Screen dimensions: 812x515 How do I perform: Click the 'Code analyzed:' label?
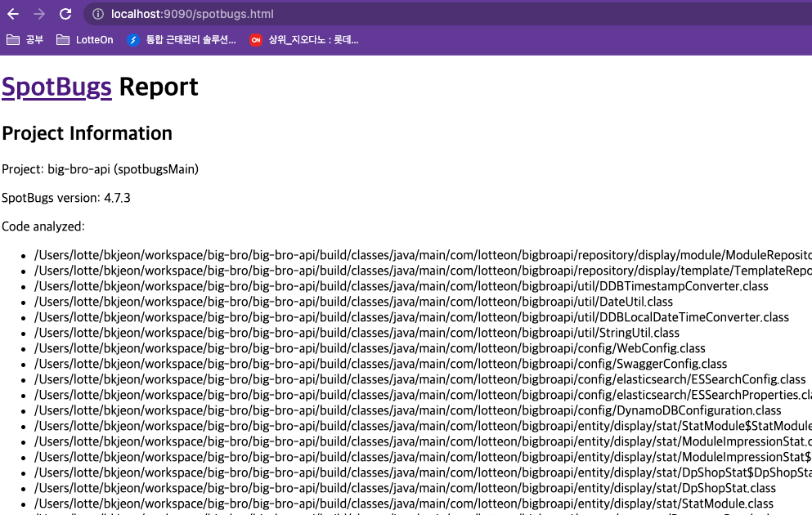click(x=43, y=226)
